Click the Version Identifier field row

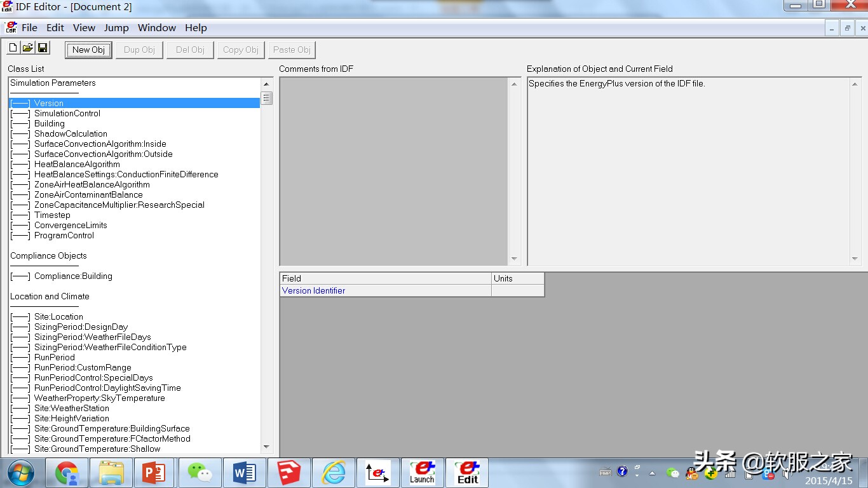pyautogui.click(x=412, y=290)
